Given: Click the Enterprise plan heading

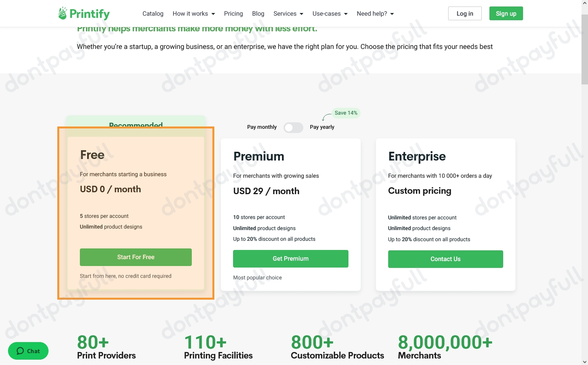Looking at the screenshot, I should coord(417,156).
